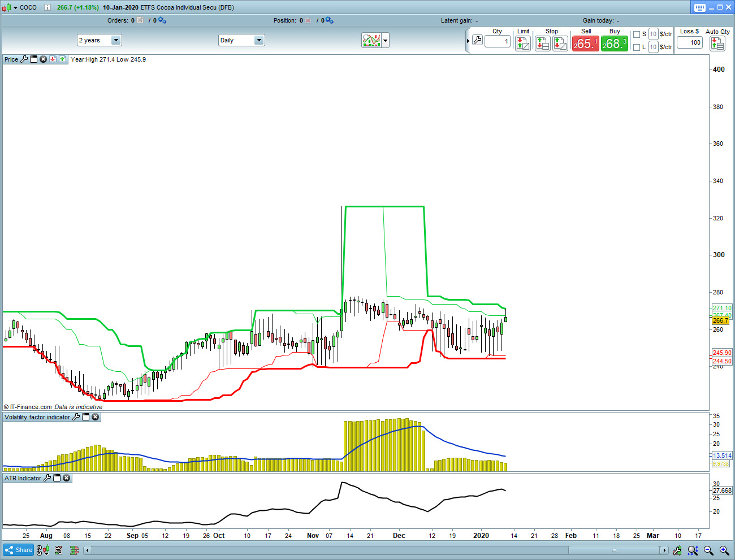
Task: Click the Share button
Action: pyautogui.click(x=19, y=550)
